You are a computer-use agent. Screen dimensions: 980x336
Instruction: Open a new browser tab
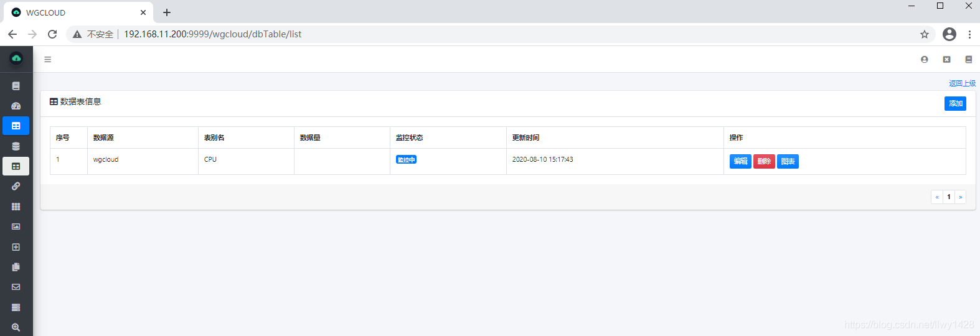point(167,12)
